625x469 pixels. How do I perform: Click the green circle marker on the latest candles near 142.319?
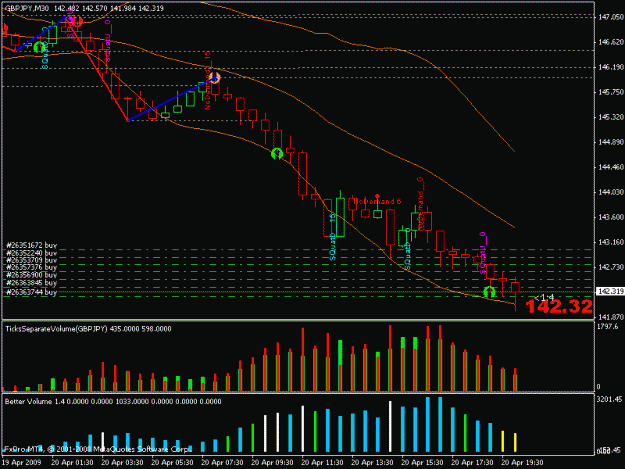click(489, 292)
